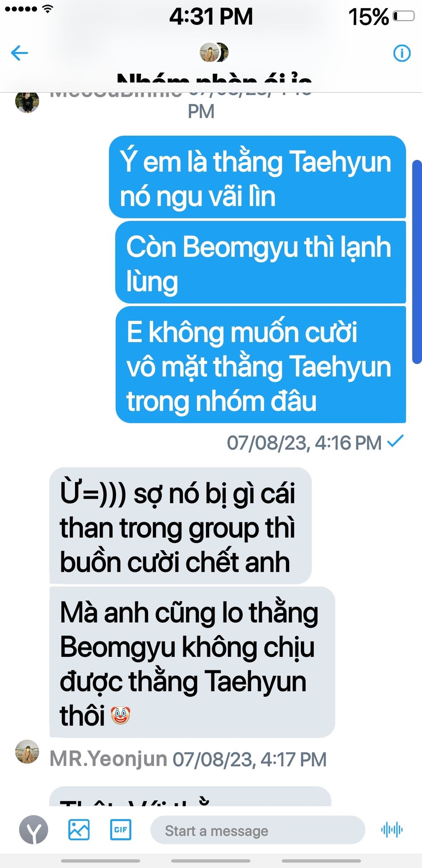Tap the round Y icon beside composer
422x868 pixels.
pos(33,830)
